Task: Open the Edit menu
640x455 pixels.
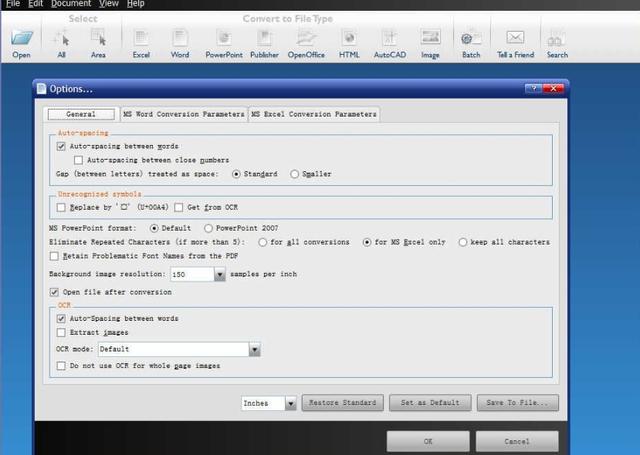Action: click(36, 4)
